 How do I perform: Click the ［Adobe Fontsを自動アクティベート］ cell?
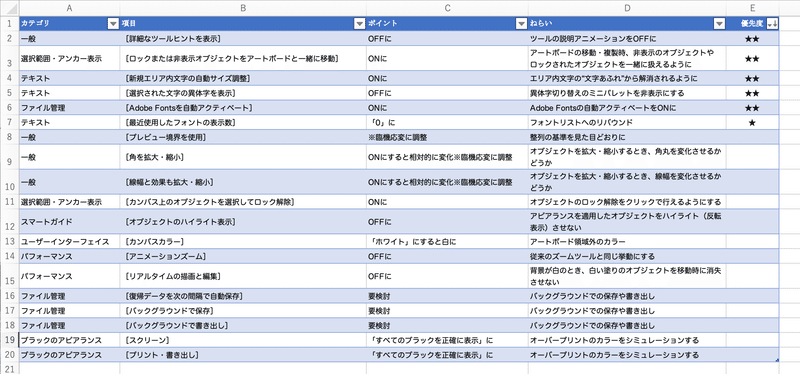tap(243, 108)
